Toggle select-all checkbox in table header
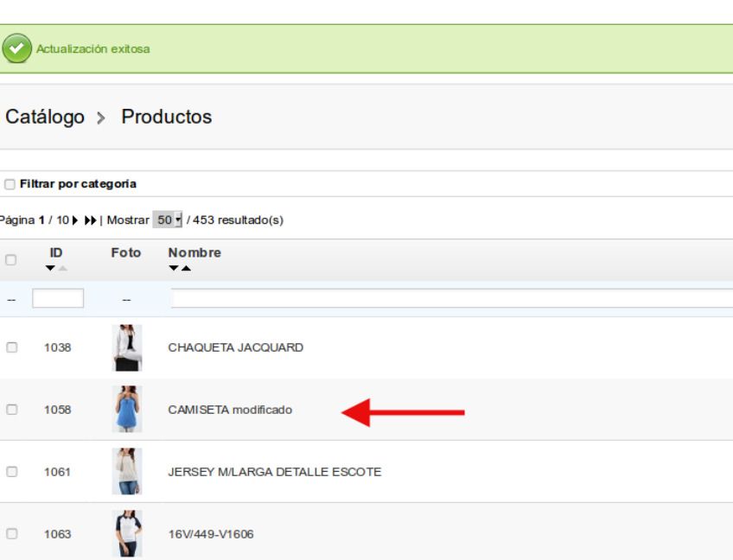The width and height of the screenshot is (733, 560). click(x=10, y=260)
